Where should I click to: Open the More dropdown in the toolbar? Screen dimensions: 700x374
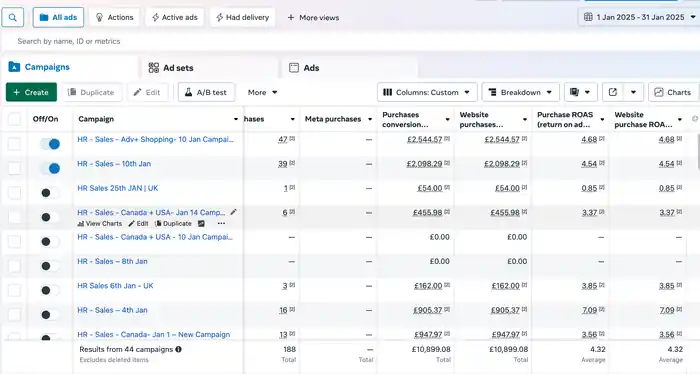point(262,92)
